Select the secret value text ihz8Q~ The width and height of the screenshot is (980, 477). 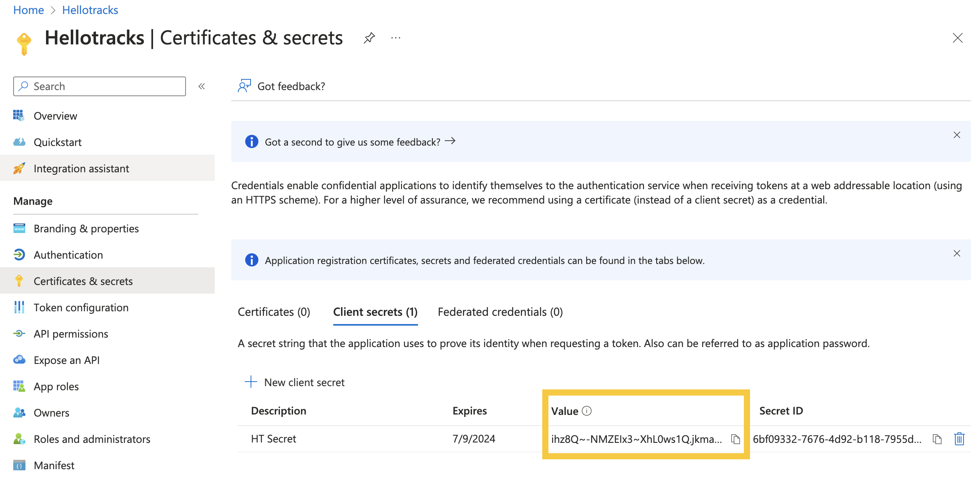(636, 439)
